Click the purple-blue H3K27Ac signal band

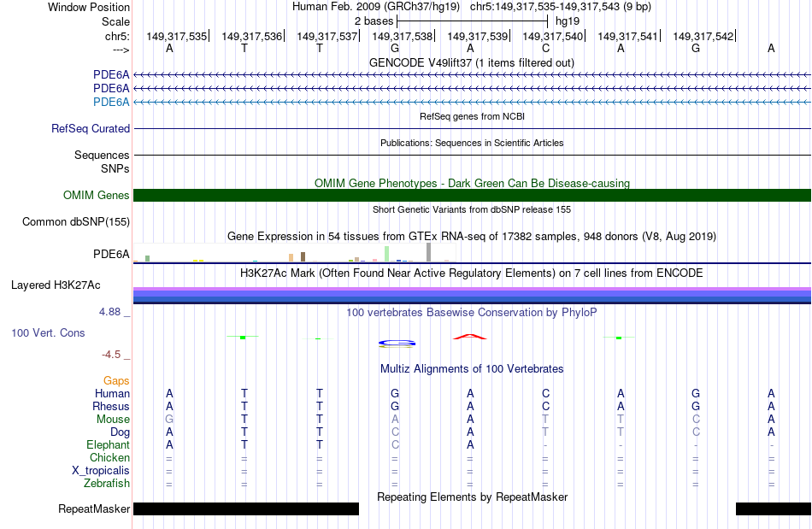click(x=472, y=295)
